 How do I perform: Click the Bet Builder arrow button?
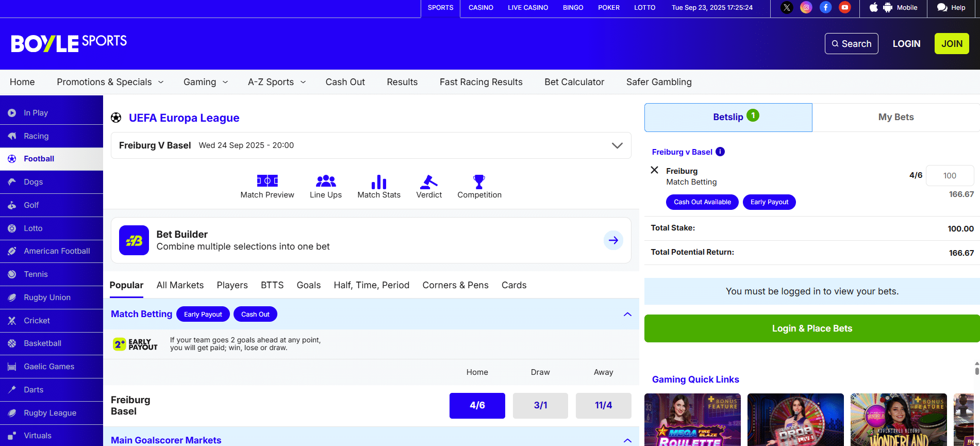(613, 240)
